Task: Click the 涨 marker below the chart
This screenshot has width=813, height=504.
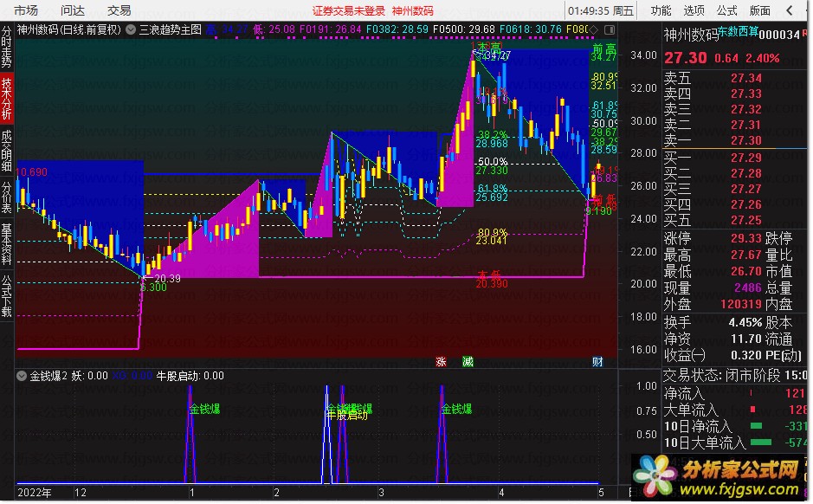Action: click(x=442, y=362)
